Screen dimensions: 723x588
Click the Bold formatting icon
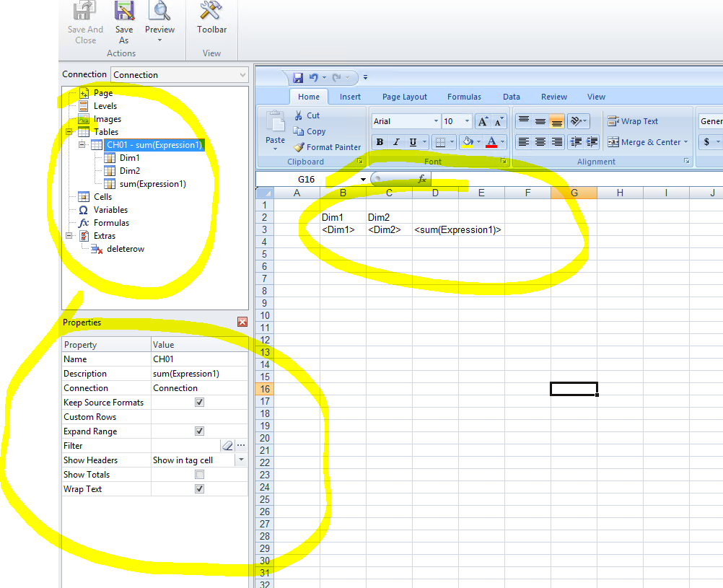pyautogui.click(x=380, y=142)
